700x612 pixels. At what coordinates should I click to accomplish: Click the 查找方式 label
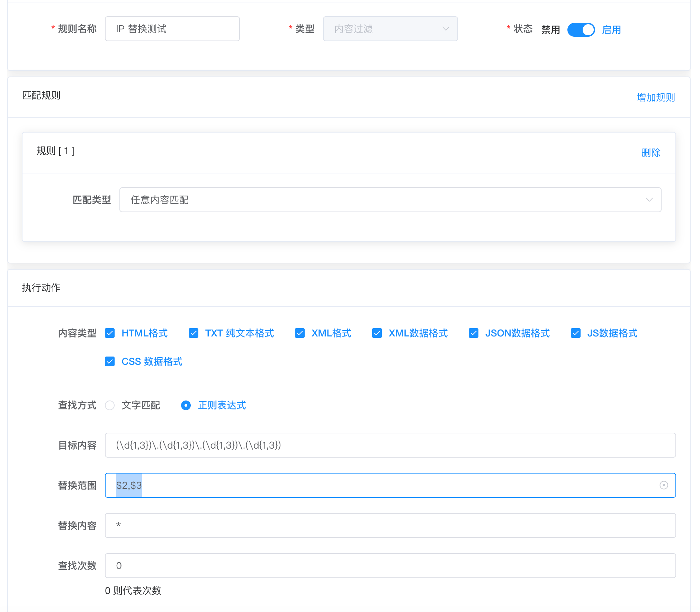(x=77, y=405)
